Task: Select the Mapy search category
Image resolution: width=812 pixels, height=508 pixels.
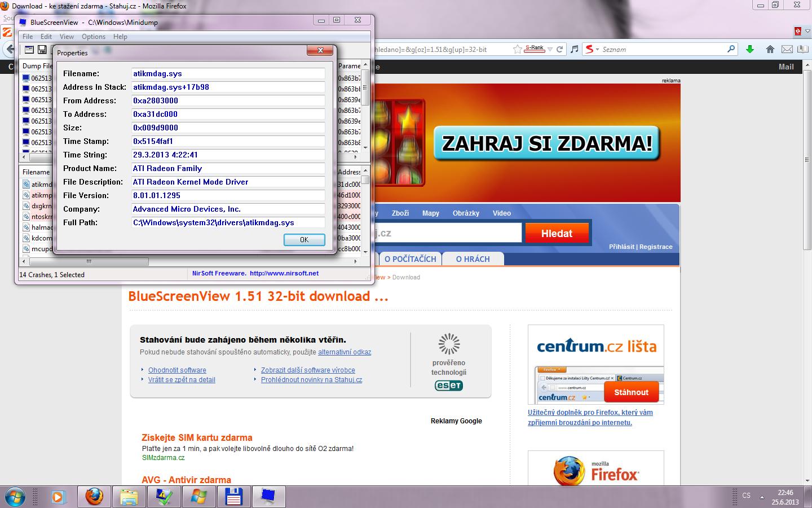Action: point(431,213)
